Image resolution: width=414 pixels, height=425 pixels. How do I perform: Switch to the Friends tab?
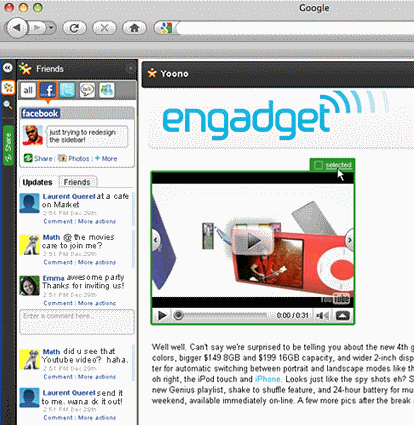click(x=77, y=182)
